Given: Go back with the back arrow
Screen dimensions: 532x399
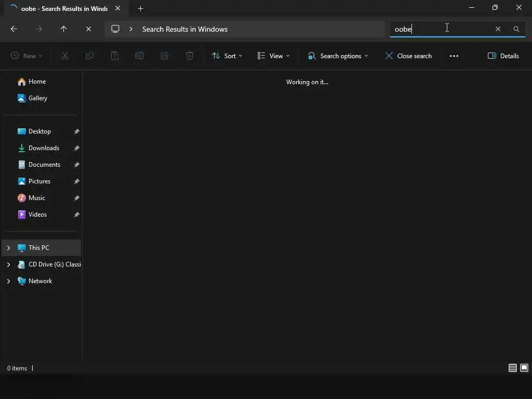Looking at the screenshot, I should 14,29.
